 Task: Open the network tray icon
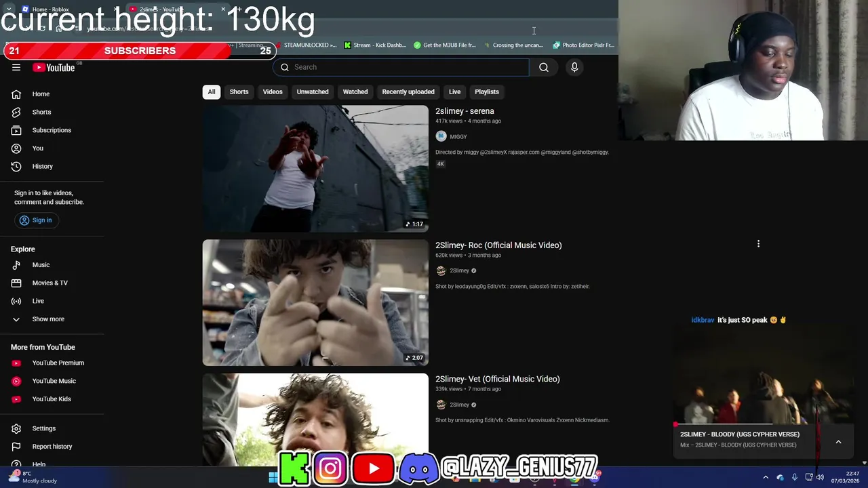[808, 477]
